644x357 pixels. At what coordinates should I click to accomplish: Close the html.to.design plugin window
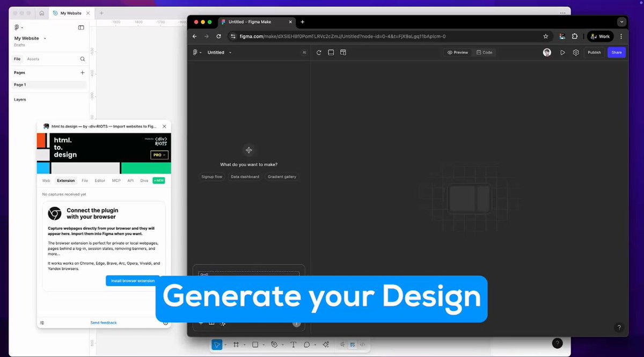[164, 127]
